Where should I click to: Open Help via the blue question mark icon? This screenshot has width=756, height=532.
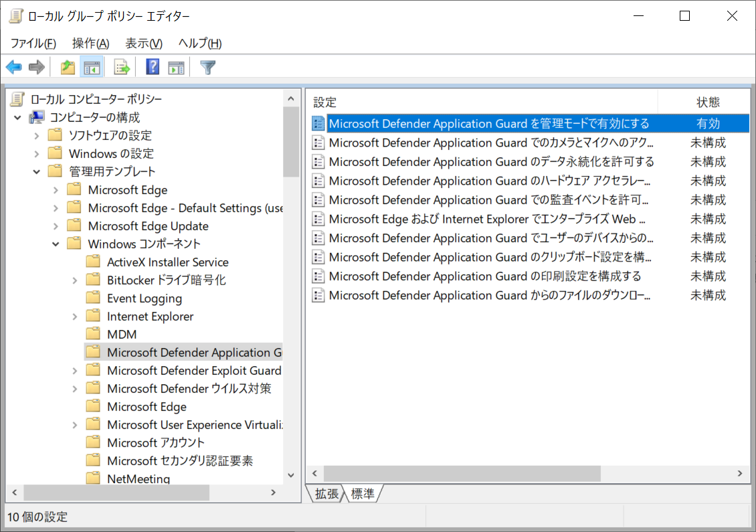pyautogui.click(x=153, y=66)
